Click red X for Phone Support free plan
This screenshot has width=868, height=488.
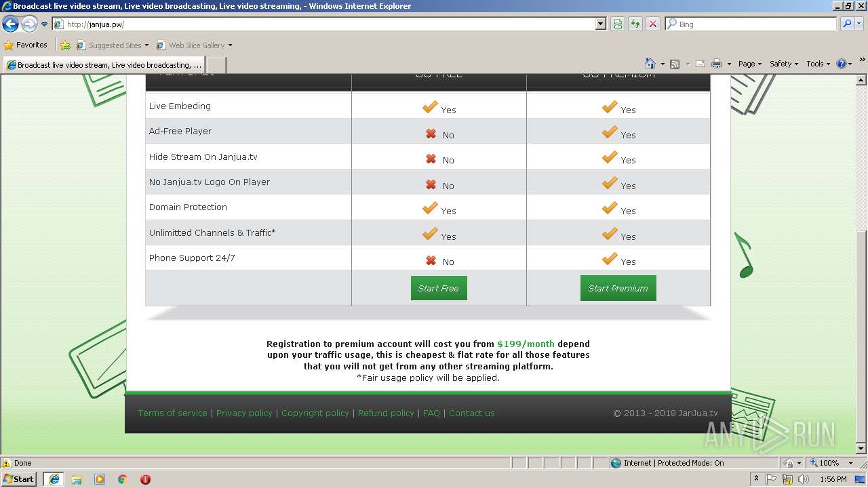[431, 260]
